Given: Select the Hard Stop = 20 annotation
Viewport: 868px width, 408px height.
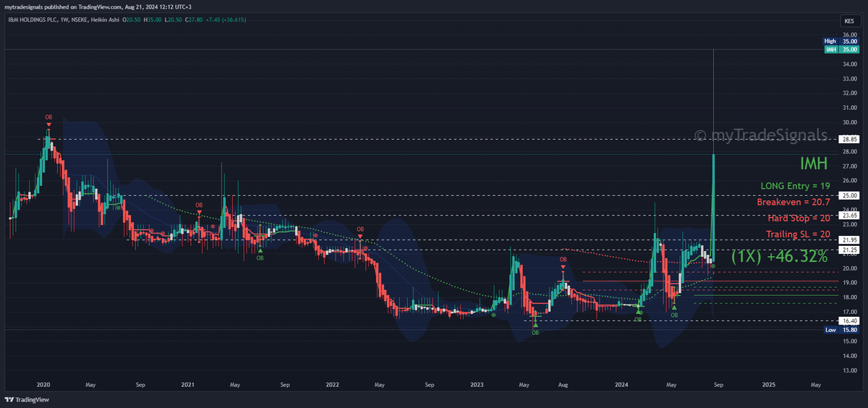Looking at the screenshot, I should click(x=799, y=218).
